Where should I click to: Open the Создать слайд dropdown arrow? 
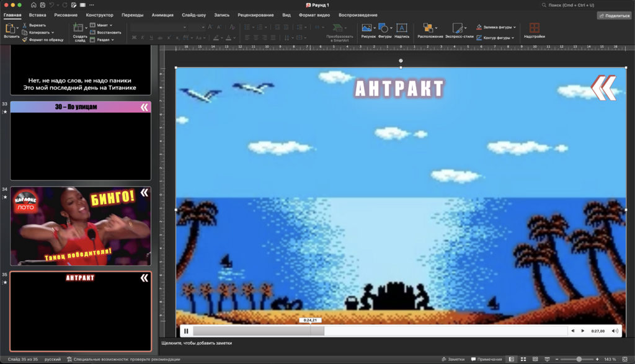coord(86,28)
